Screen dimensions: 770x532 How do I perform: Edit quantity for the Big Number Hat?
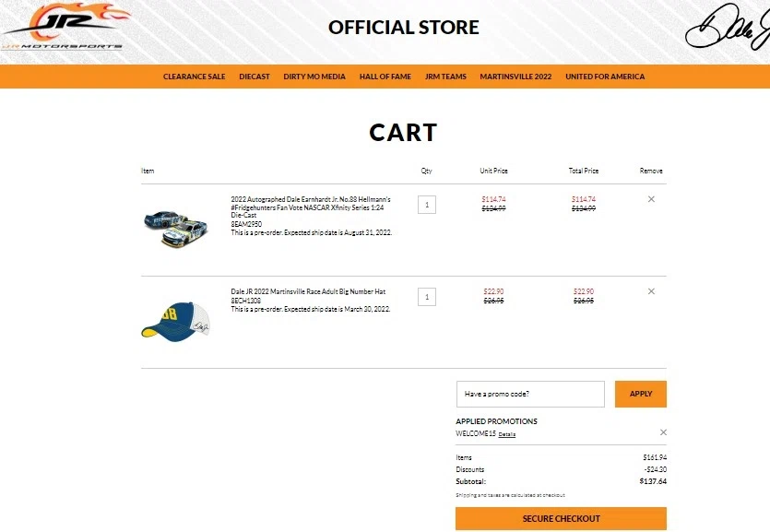427,297
